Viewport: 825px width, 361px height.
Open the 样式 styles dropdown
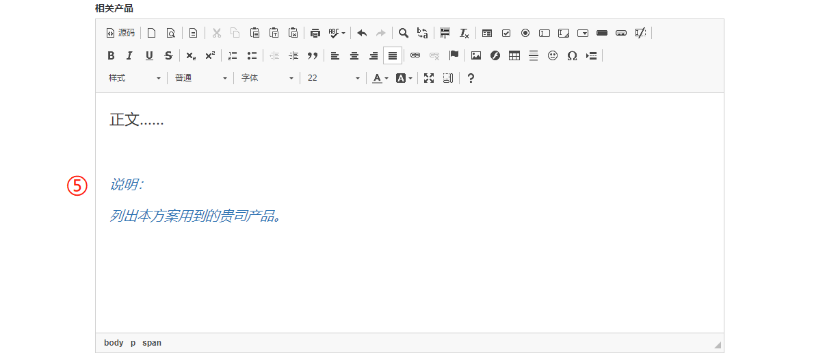pos(134,78)
